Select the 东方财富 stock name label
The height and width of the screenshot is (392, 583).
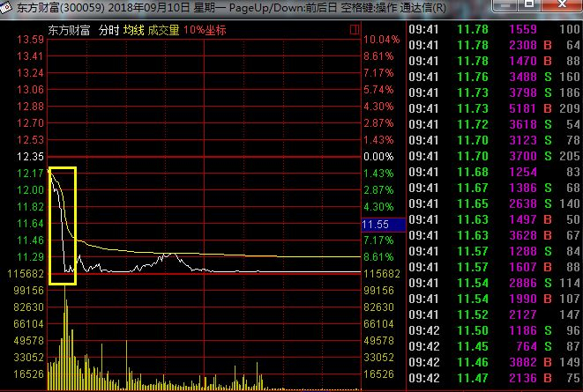(x=69, y=30)
